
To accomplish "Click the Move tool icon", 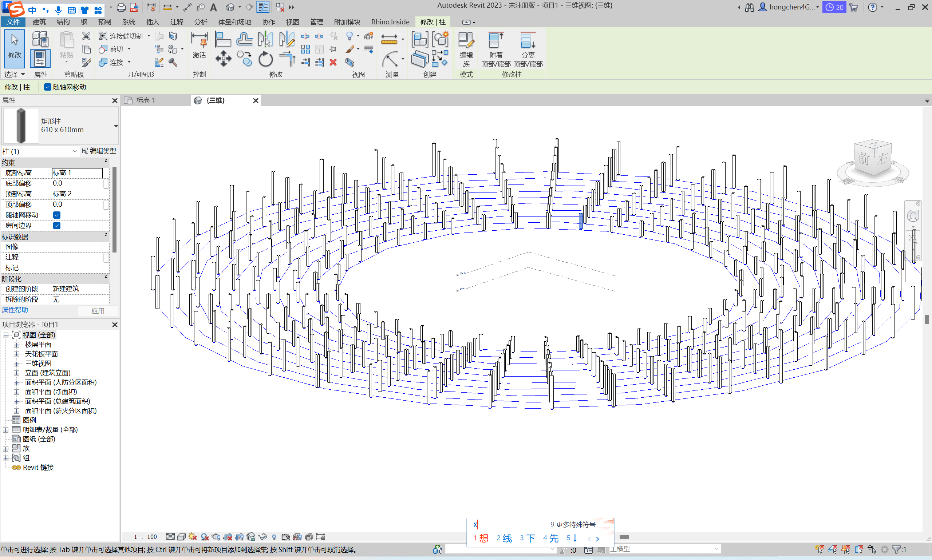I will [224, 59].
